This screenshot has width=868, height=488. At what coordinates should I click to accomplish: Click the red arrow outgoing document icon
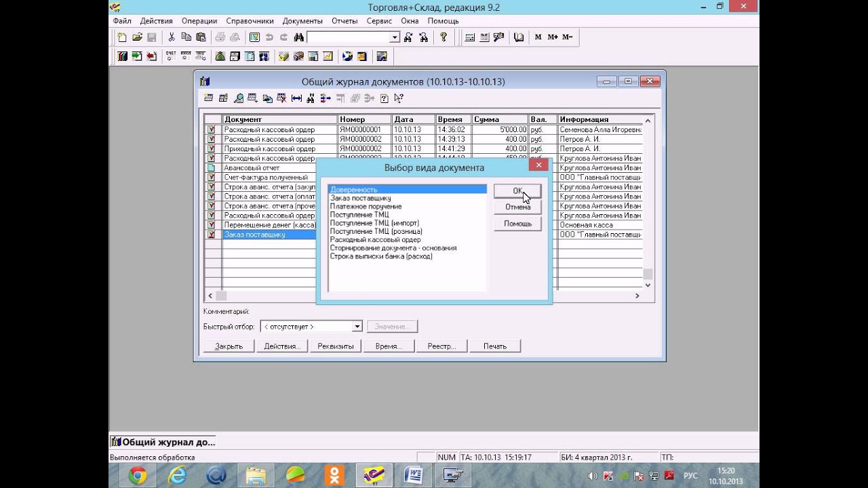tap(151, 56)
